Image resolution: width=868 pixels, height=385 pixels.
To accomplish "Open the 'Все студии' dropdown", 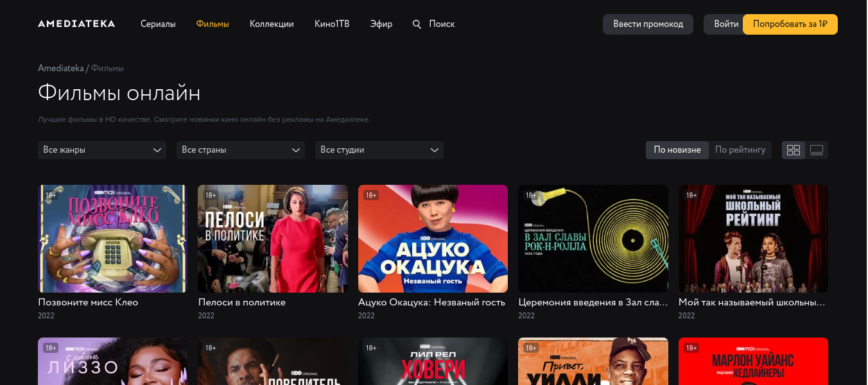I will [379, 150].
